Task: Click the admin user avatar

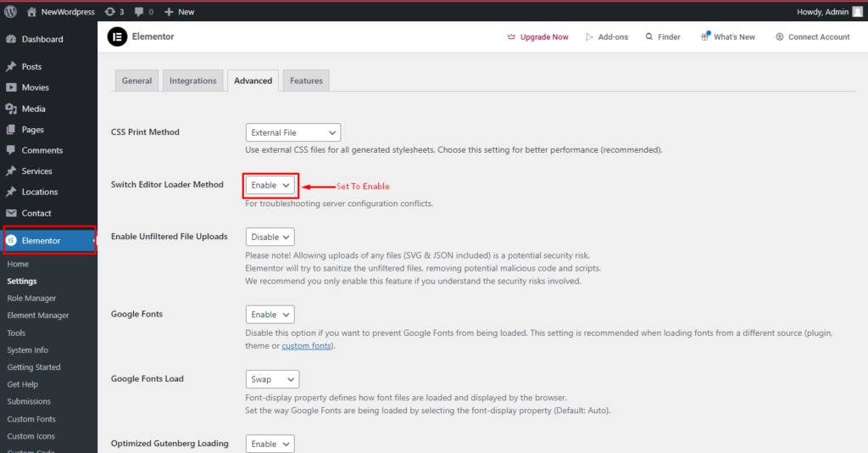Action: click(858, 12)
